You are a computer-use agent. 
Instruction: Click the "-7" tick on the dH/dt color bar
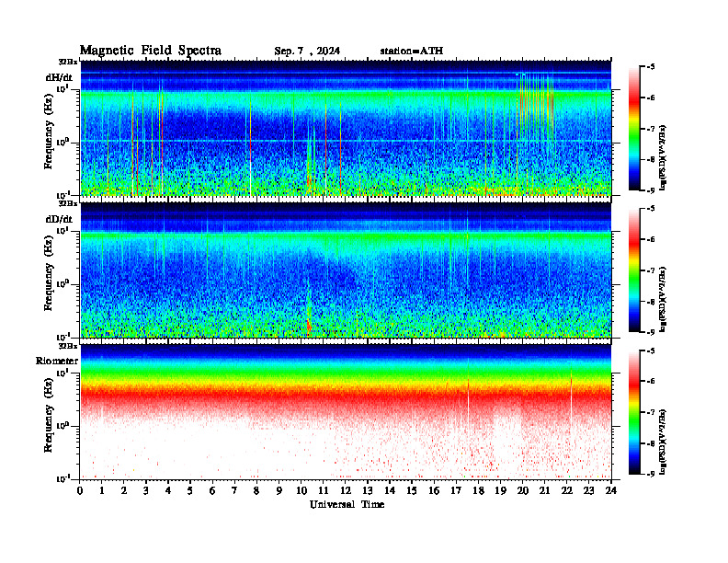pos(651,129)
